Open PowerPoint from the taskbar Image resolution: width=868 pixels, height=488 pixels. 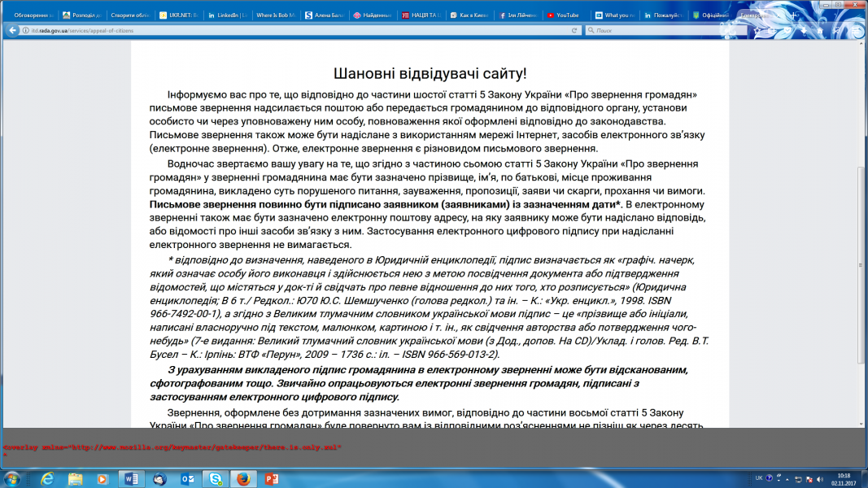271,478
